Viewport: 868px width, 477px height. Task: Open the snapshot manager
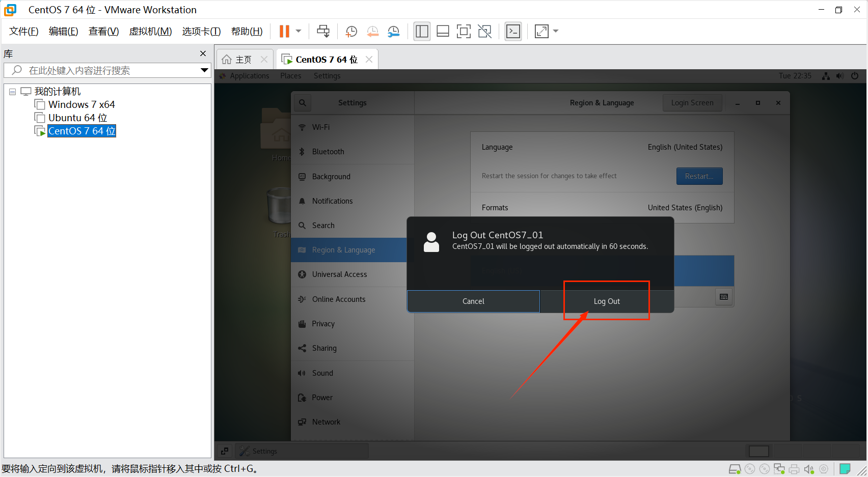[393, 32]
